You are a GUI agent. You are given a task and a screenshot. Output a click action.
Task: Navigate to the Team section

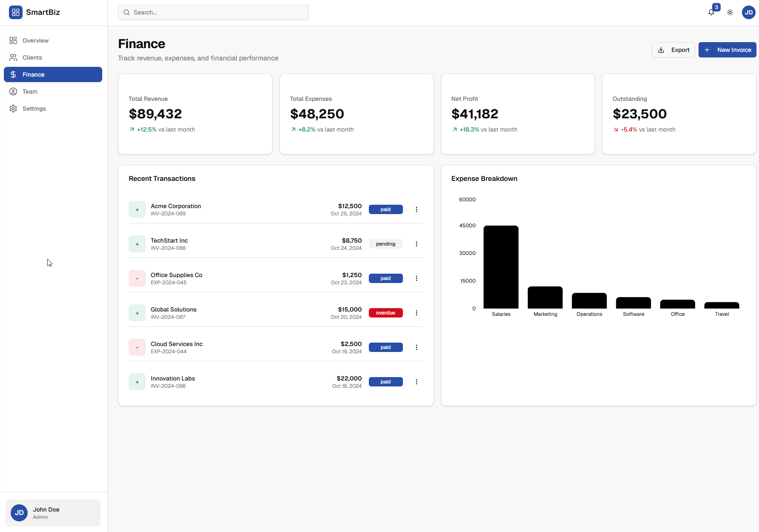tap(30, 92)
